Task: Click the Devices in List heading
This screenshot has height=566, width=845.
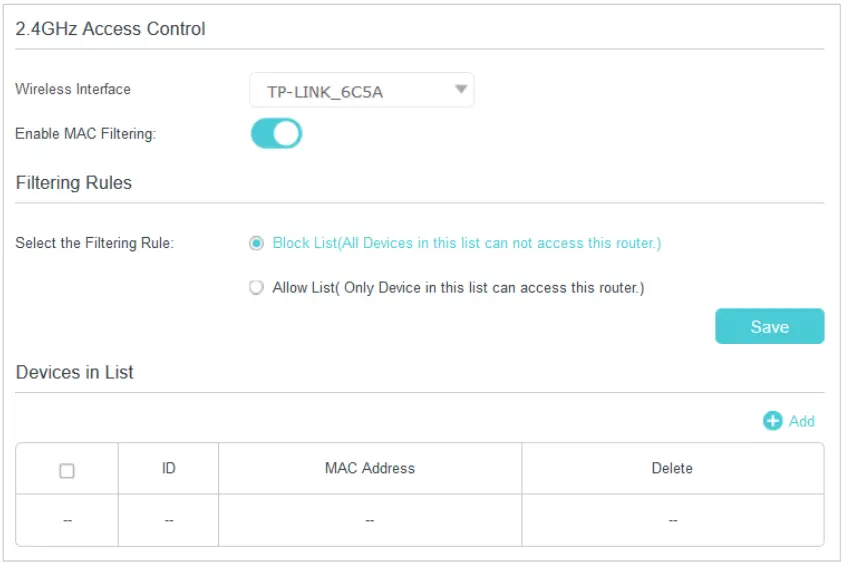Action: coord(75,372)
